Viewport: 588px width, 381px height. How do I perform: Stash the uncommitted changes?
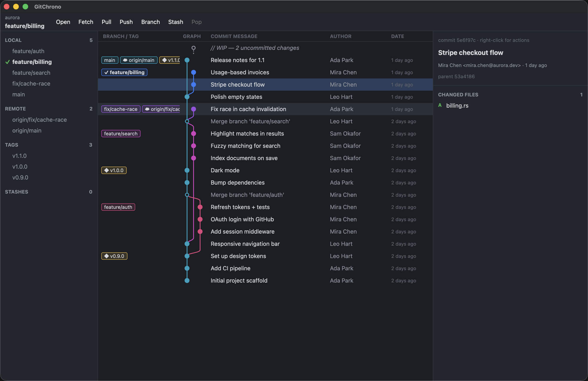(x=176, y=22)
